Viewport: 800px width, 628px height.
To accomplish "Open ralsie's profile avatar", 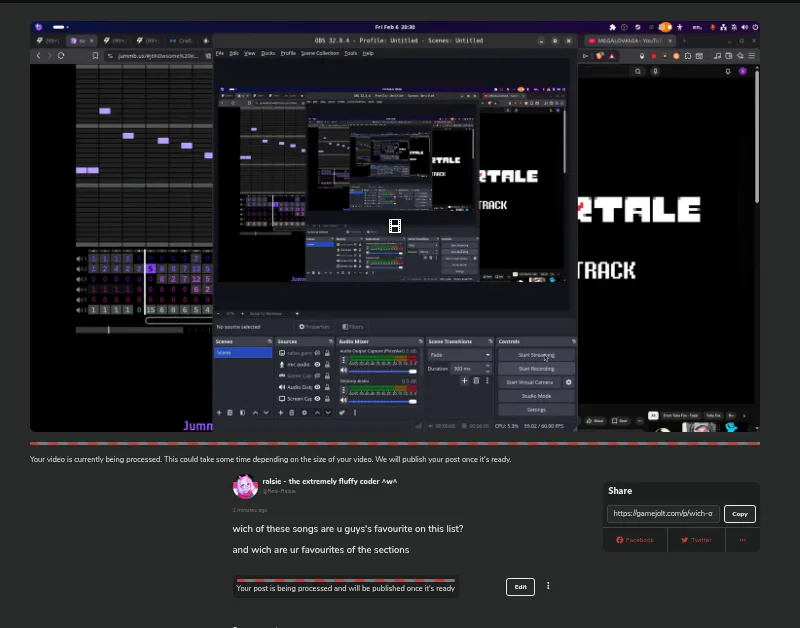I will pyautogui.click(x=245, y=486).
